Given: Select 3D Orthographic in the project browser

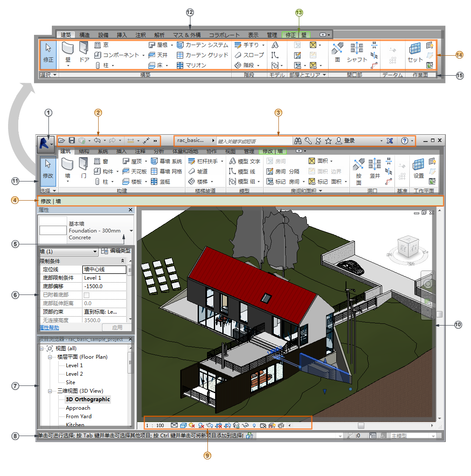Looking at the screenshot, I should click(88, 399).
